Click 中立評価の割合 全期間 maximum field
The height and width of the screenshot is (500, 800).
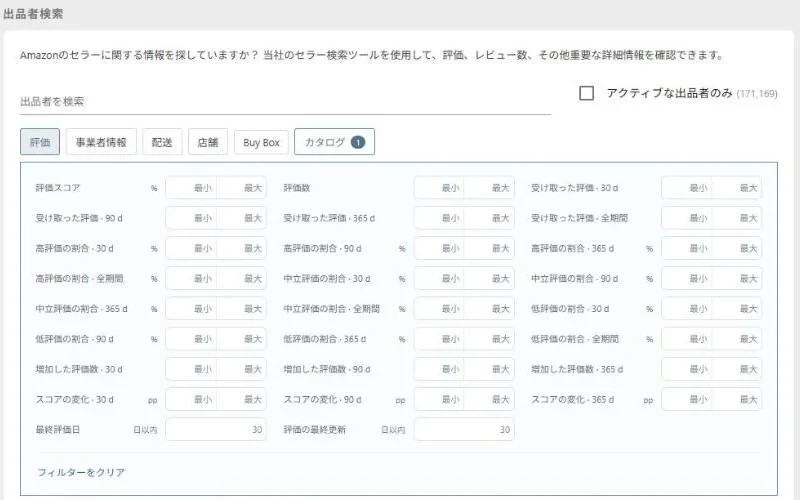489,309
